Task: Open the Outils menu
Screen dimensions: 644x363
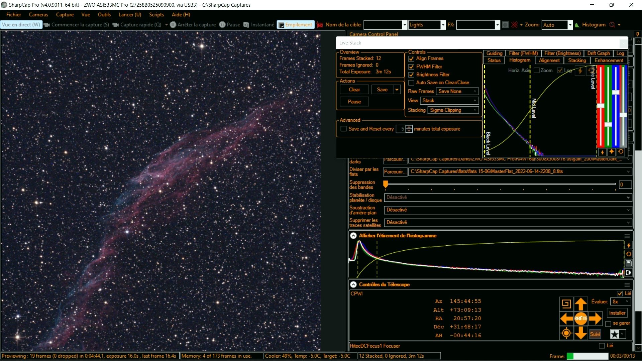Action: tap(105, 15)
